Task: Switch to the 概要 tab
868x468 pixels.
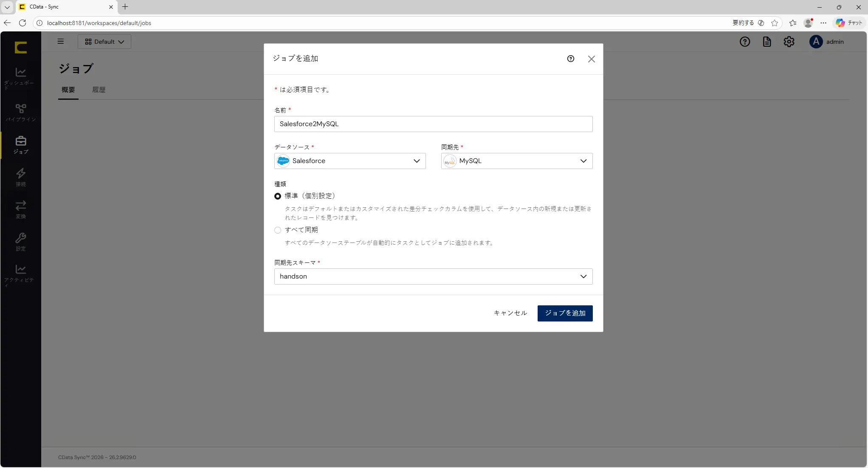Action: [x=68, y=90]
